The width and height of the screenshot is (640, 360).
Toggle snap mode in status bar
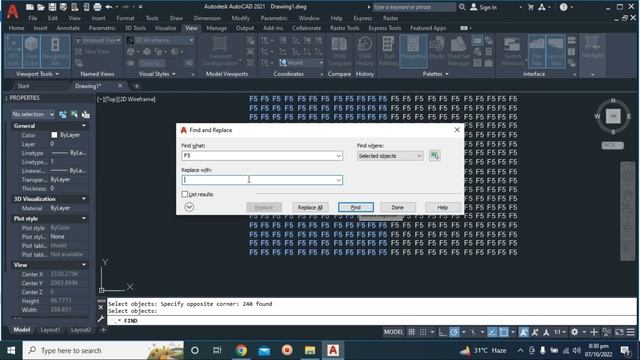click(423, 332)
